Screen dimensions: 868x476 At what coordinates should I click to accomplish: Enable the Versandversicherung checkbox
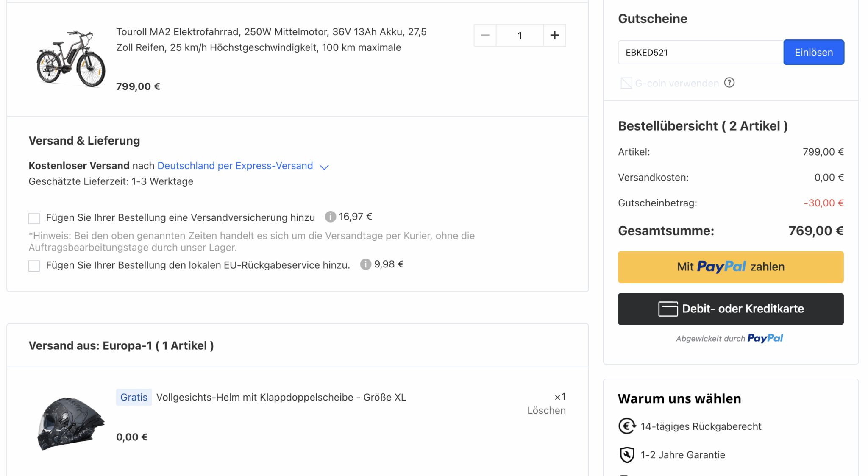point(34,218)
